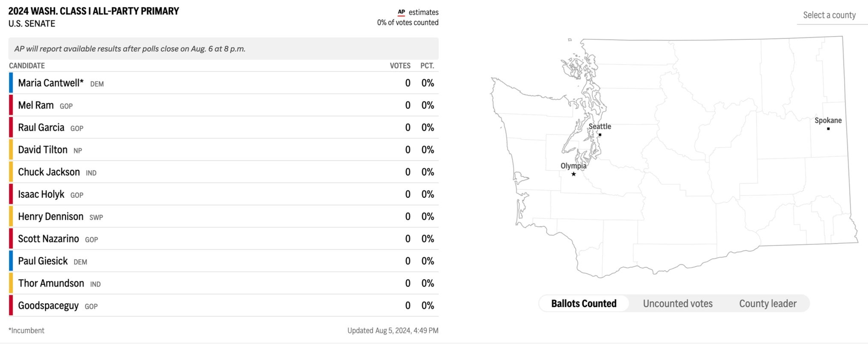The width and height of the screenshot is (868, 349).
Task: Click the polls-close notice banner
Action: 223,49
